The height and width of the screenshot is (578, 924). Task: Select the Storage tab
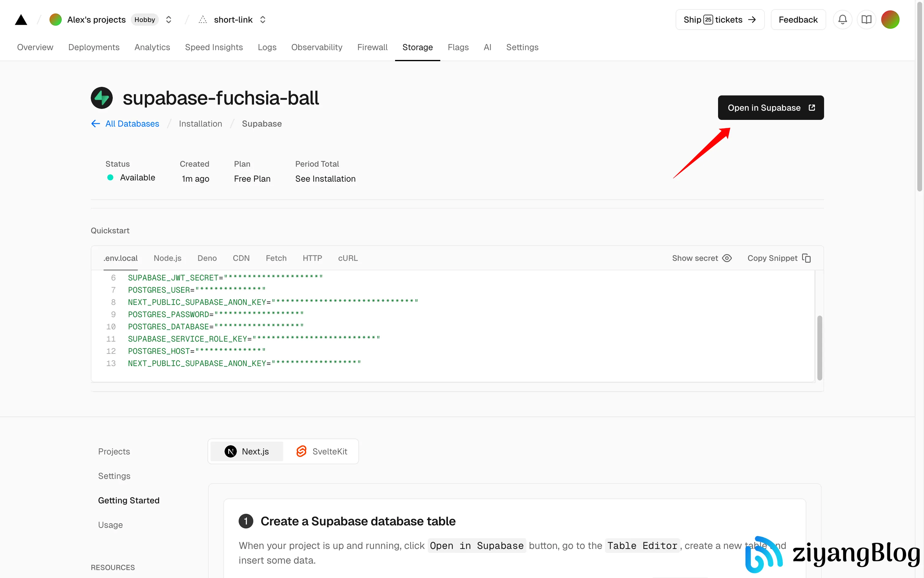coord(417,47)
